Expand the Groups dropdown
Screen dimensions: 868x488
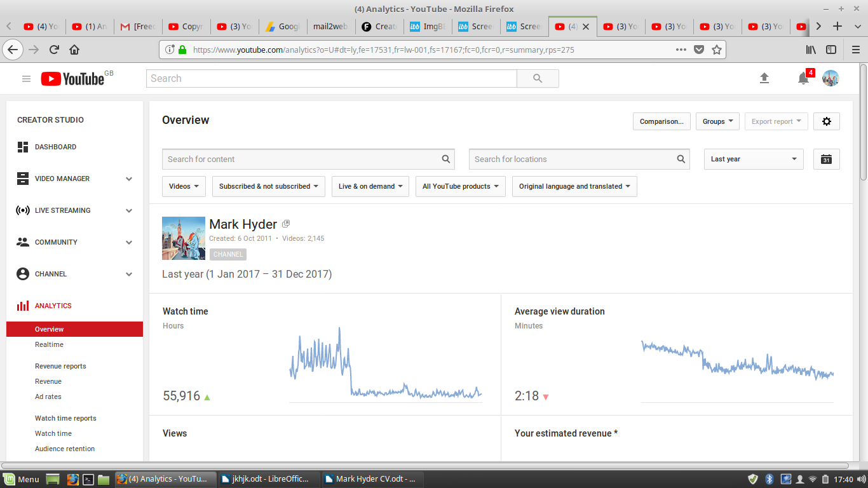(717, 121)
